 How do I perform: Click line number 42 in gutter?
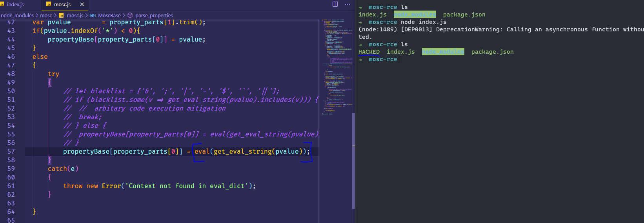tap(11, 22)
